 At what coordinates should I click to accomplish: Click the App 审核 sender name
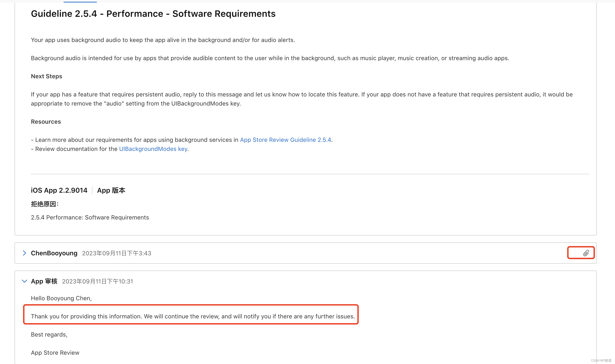coord(44,281)
